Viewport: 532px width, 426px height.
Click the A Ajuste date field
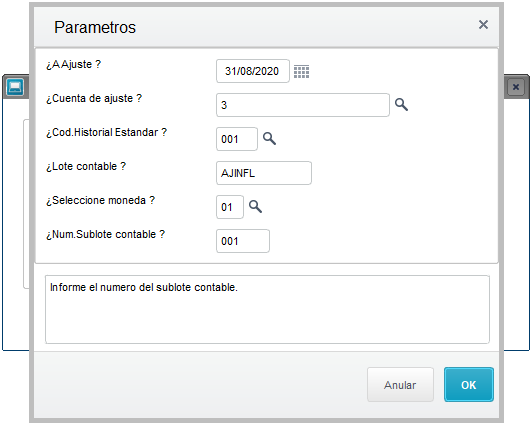[253, 71]
